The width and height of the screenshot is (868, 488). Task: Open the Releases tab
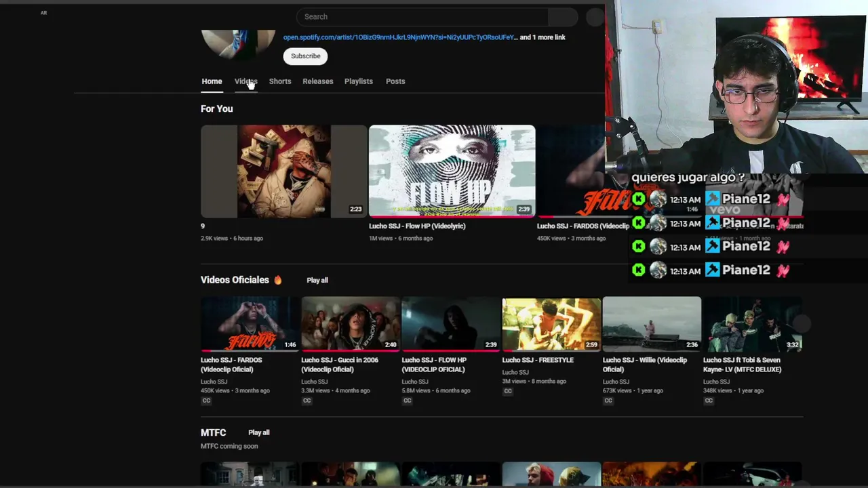pos(318,81)
